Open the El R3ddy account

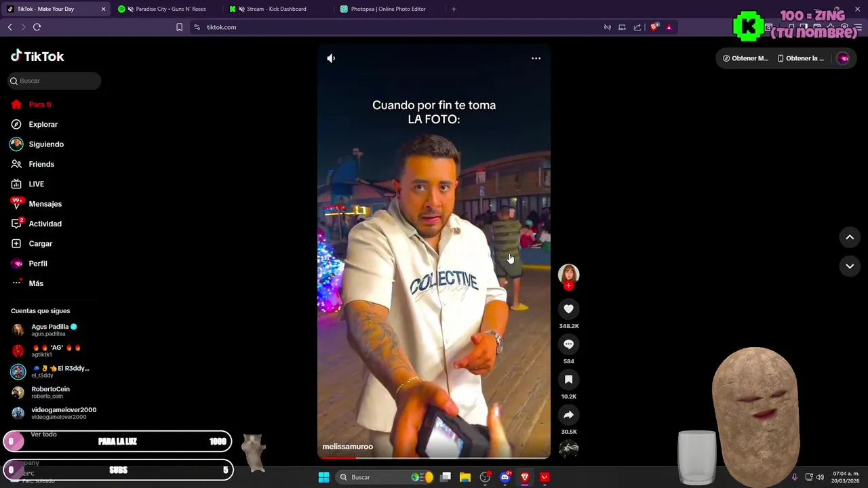(x=53, y=371)
